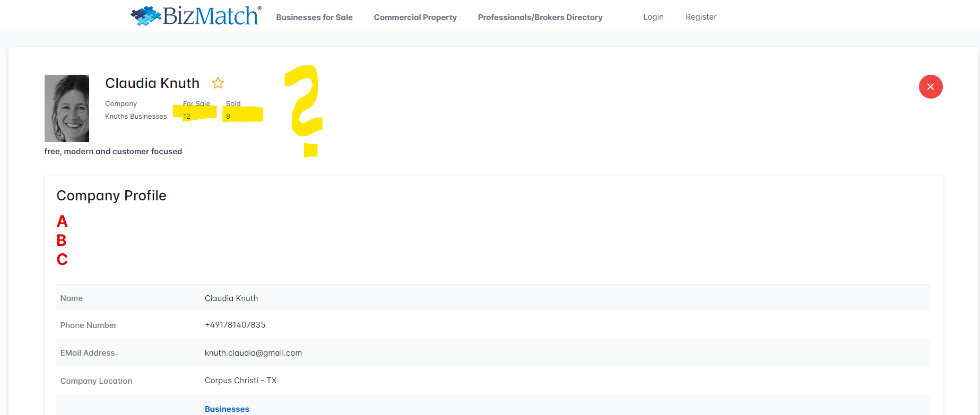Click Claudia Knuth's profile photo
This screenshot has width=980, height=415.
coord(67,108)
